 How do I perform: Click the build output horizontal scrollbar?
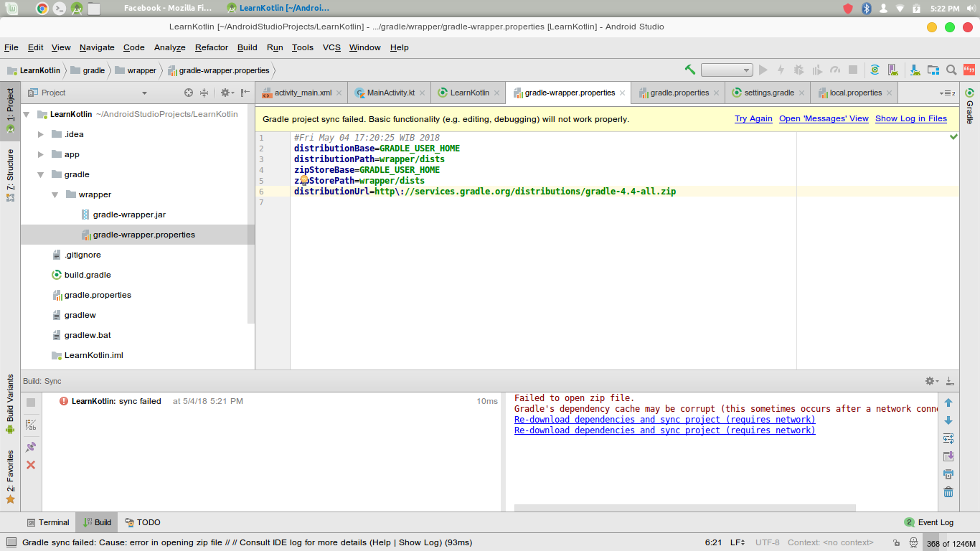point(684,508)
